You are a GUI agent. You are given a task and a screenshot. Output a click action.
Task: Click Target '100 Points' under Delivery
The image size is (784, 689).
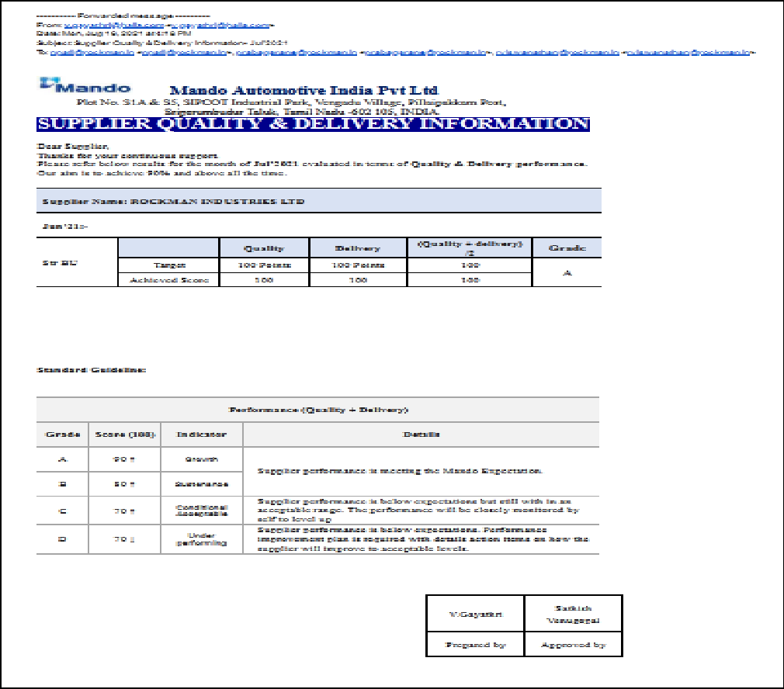pyautogui.click(x=358, y=265)
